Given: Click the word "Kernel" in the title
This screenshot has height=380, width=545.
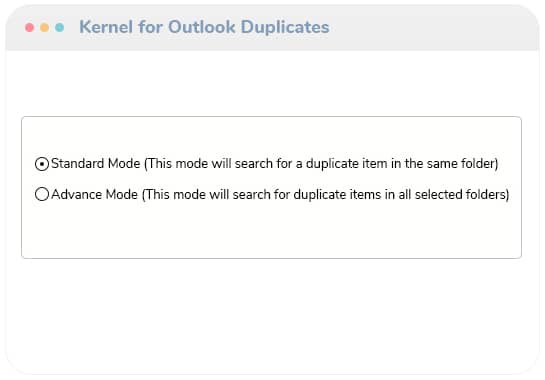Looking at the screenshot, I should pyautogui.click(x=106, y=27).
